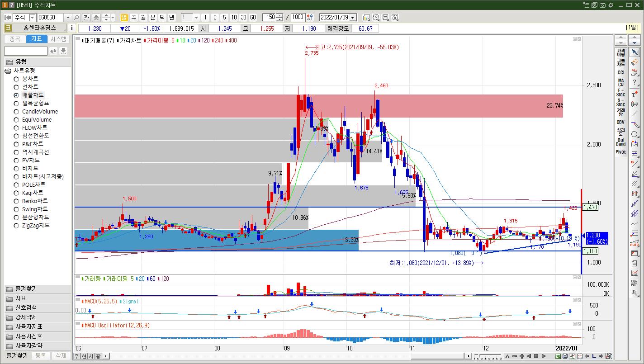The width and height of the screenshot is (644, 364).
Task: Select the circle drawing tool
Action: pyautogui.click(x=635, y=134)
